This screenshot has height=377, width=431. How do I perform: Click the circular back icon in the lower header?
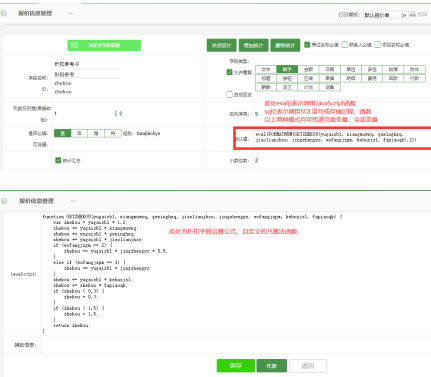point(4,201)
